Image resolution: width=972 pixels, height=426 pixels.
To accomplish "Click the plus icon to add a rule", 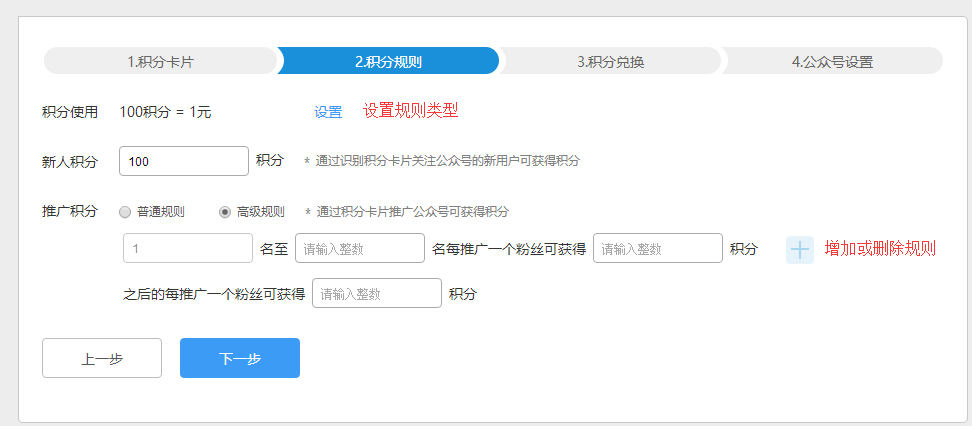I will coord(800,249).
